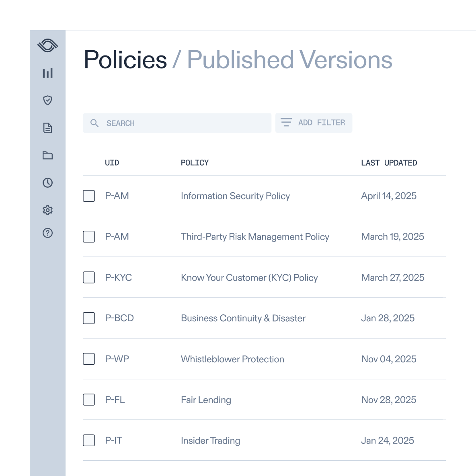Click the app logo at the sidebar top
The width and height of the screenshot is (476, 476).
click(x=48, y=45)
